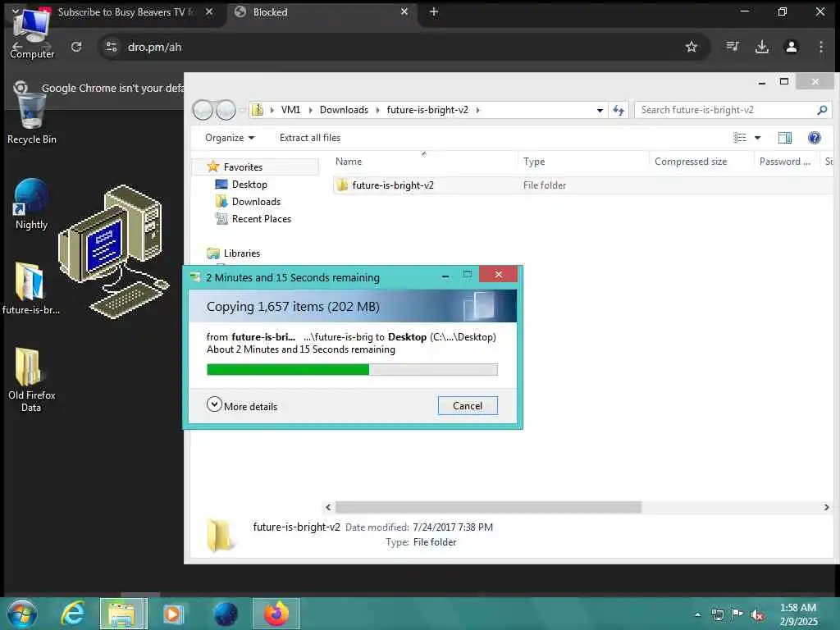Search future-is-bright-v2 field
The image size is (840, 630).
click(733, 110)
